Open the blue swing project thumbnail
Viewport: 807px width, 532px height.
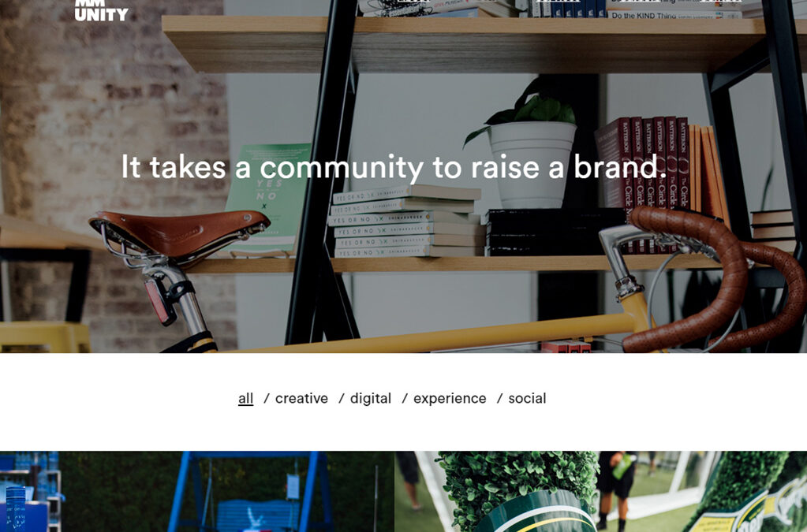point(197,491)
